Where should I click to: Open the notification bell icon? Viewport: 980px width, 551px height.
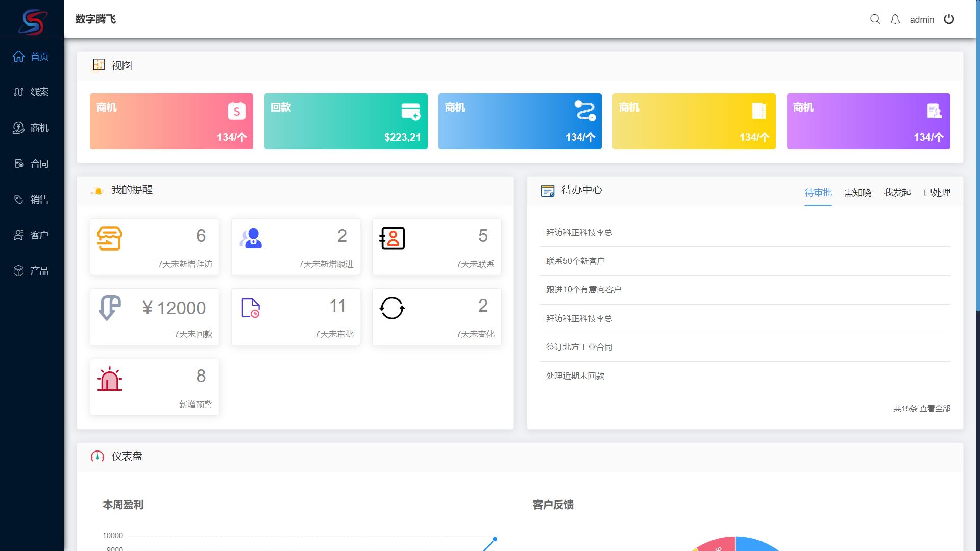point(895,19)
